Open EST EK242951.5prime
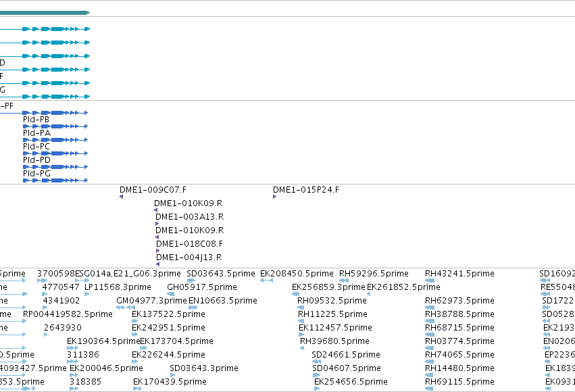This screenshot has height=392, width=575. coord(168,328)
